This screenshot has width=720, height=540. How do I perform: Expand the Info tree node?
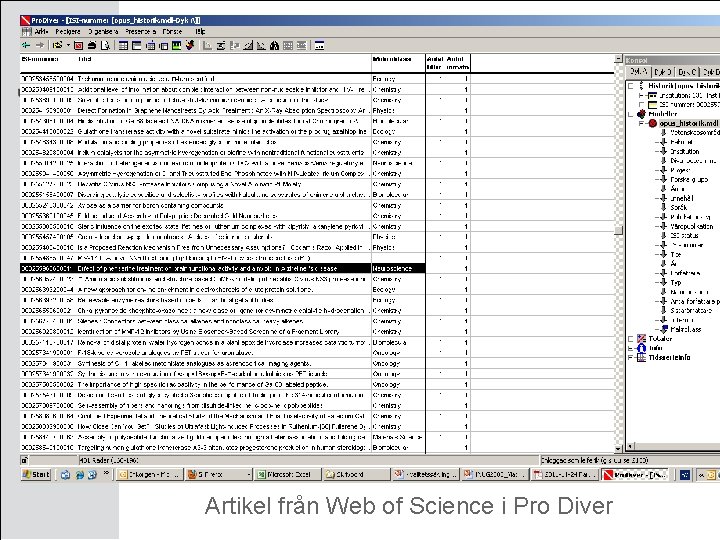(x=631, y=348)
